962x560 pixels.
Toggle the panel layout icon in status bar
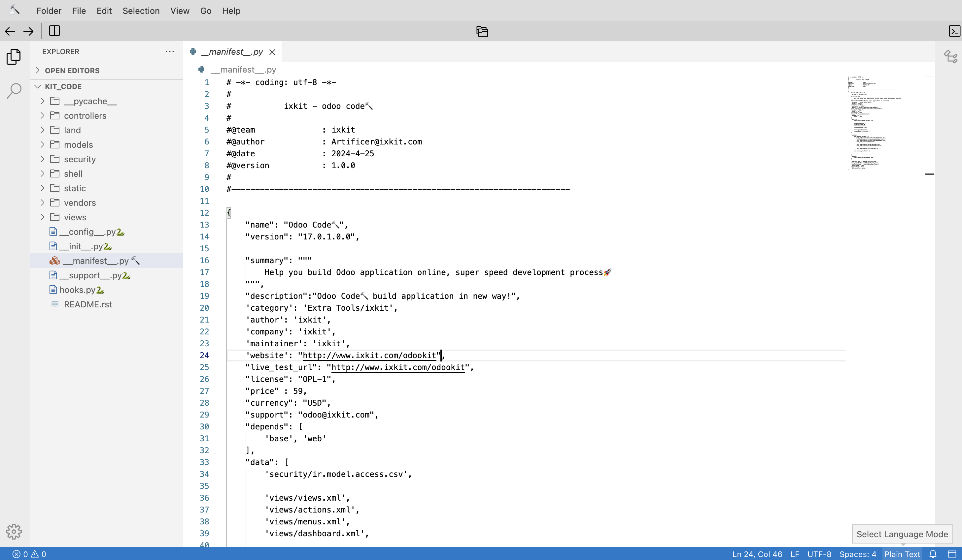coord(952,554)
